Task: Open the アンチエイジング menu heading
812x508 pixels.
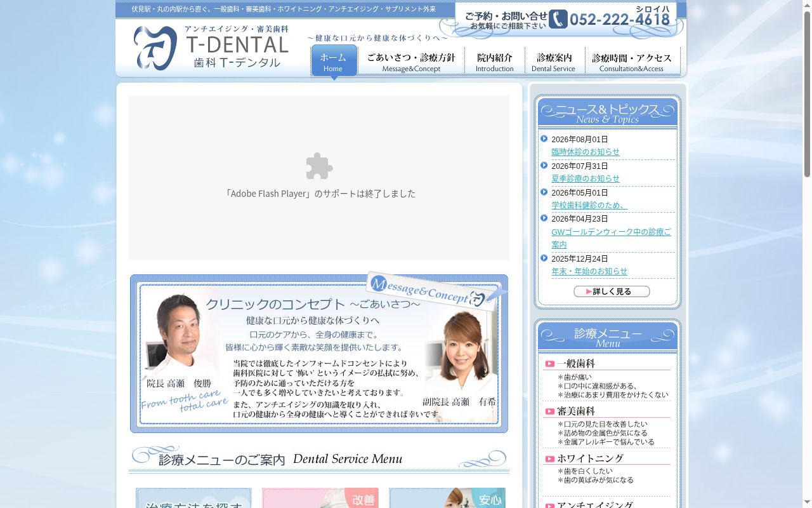Action: [595, 505]
